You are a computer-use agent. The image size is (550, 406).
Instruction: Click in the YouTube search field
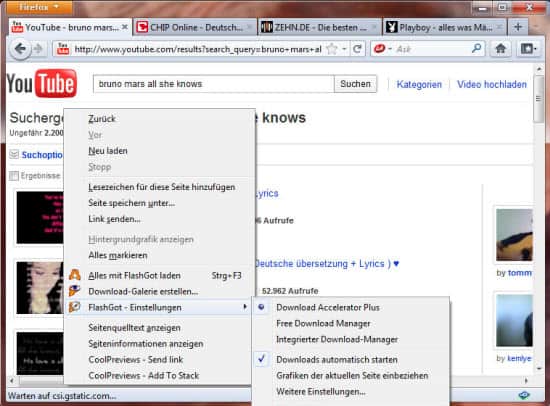pyautogui.click(x=214, y=84)
